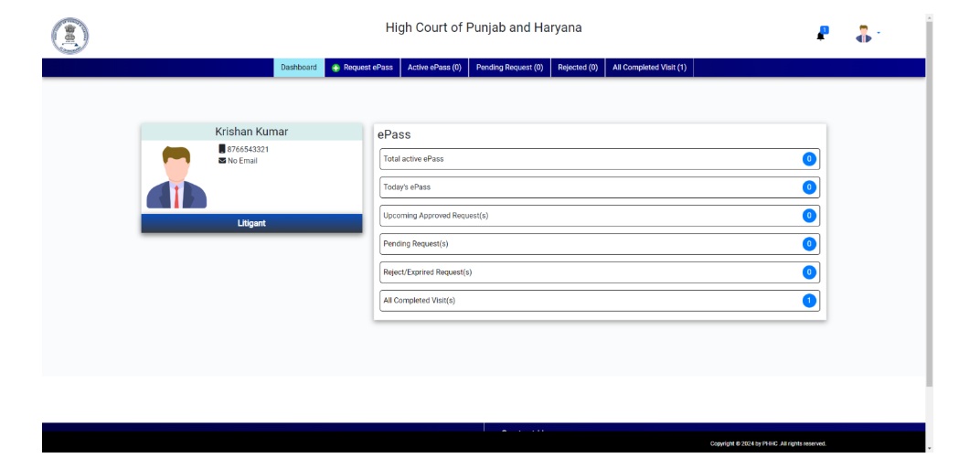Click the green plus icon on Request ePass
980x458 pixels.
coord(336,68)
